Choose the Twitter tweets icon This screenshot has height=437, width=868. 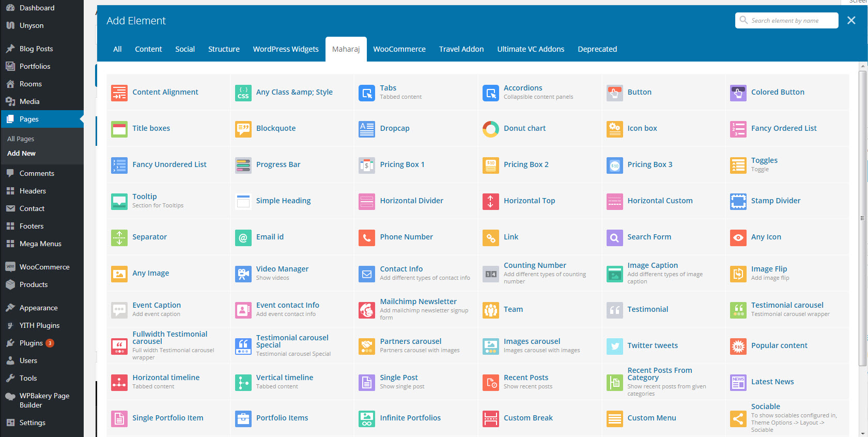point(614,346)
